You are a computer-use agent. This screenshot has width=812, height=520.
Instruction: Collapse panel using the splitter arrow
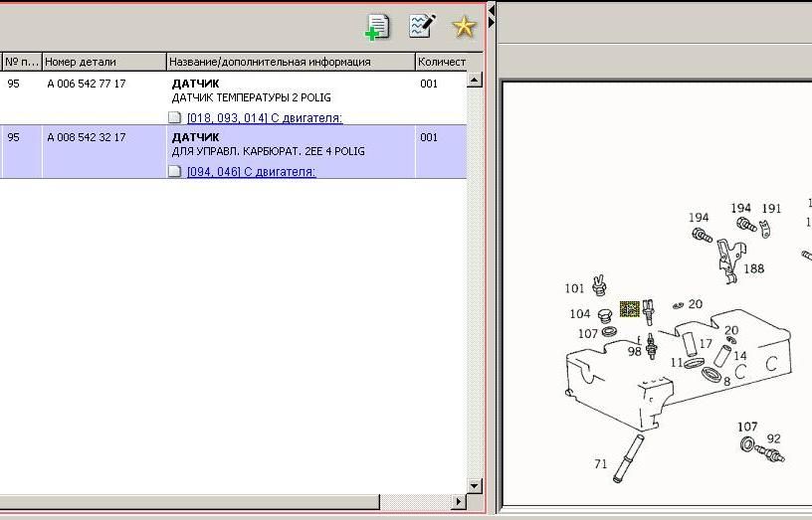492,13
